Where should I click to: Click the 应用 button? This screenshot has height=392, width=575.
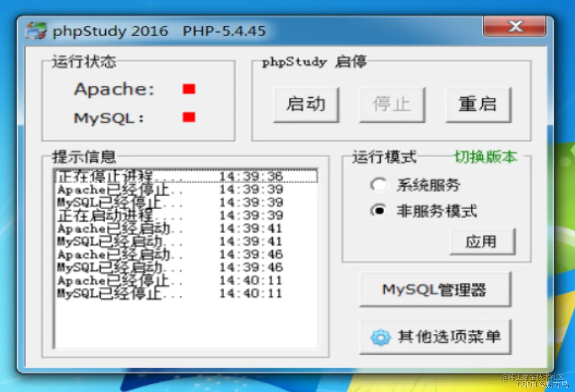point(482,242)
